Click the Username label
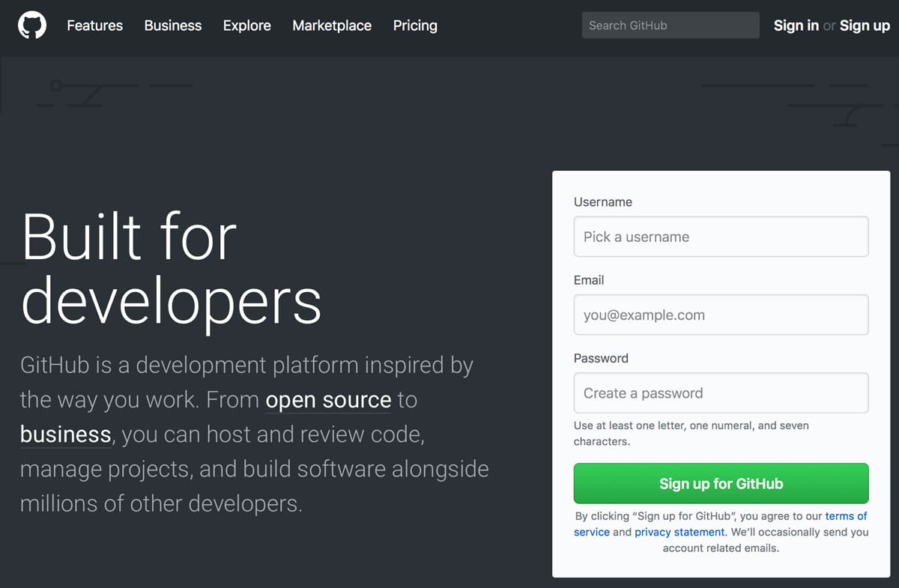 click(603, 202)
